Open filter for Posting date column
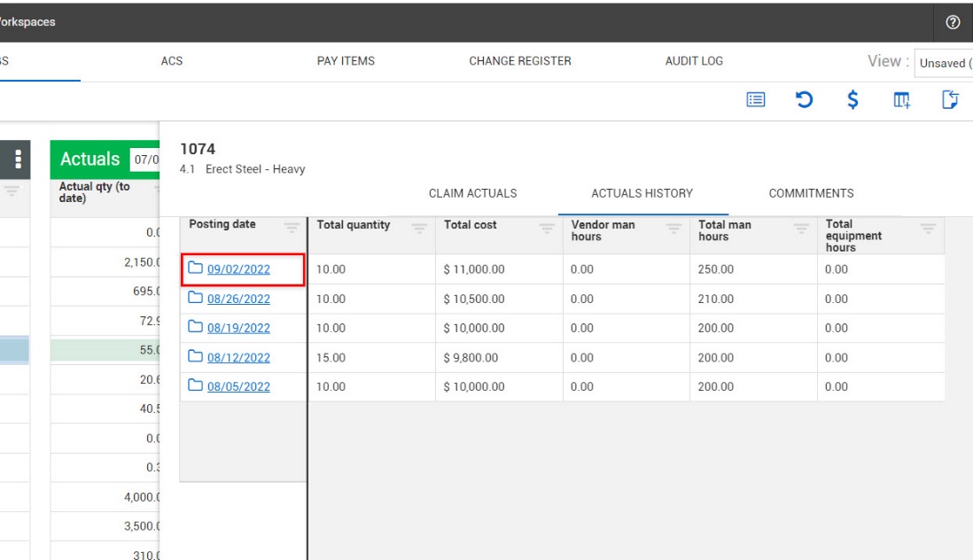 pos(291,228)
